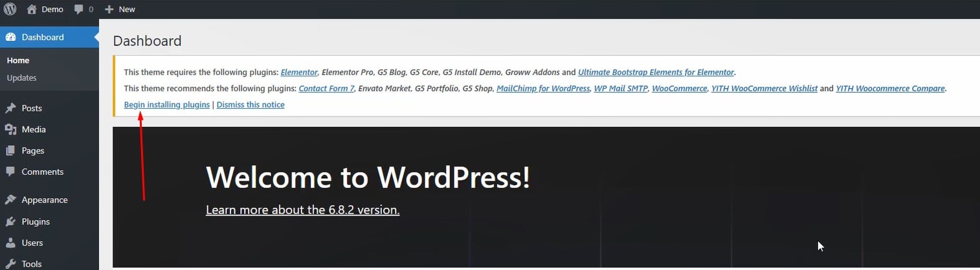Click the Envato Market plugin name text
This screenshot has width=980, height=270.
click(x=384, y=89)
